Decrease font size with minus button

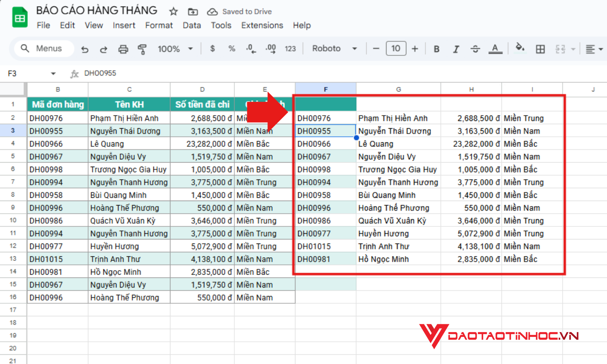pos(376,49)
